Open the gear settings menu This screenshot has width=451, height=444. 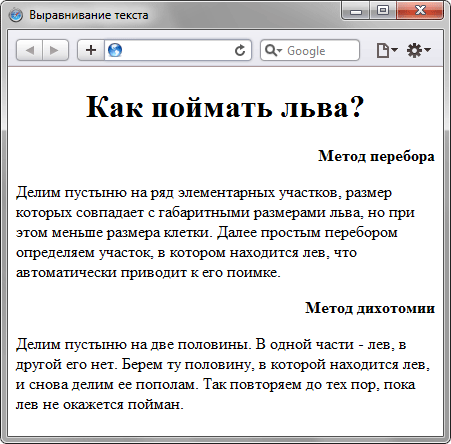click(414, 50)
